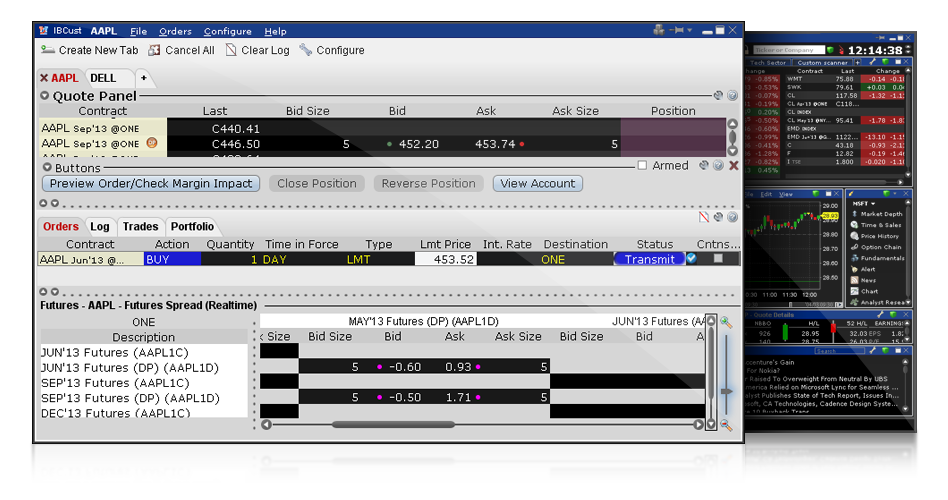Select Option Chain in MSFT side menu
948x500 pixels.
(880, 247)
